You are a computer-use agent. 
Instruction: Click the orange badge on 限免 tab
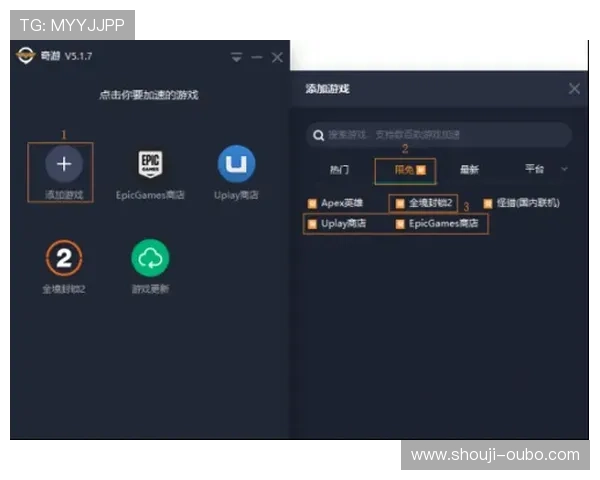pos(421,170)
